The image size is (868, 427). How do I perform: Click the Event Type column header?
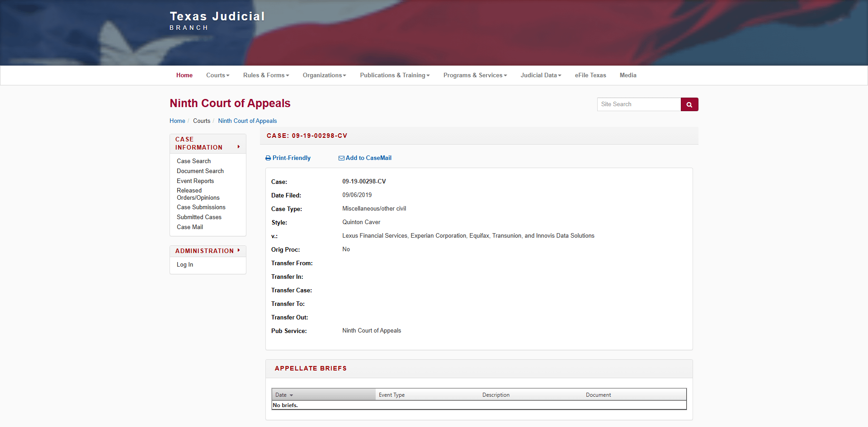(x=392, y=395)
